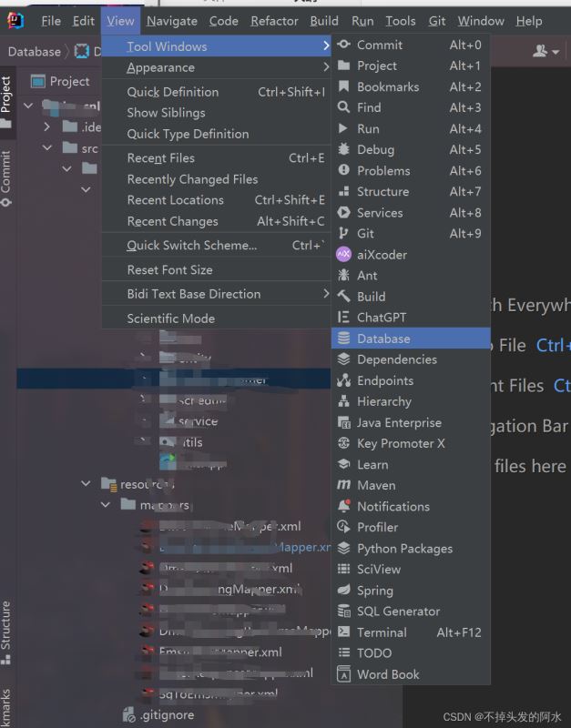This screenshot has height=728, width=571.
Task: Select Recent Changes entry
Action: pos(216,221)
